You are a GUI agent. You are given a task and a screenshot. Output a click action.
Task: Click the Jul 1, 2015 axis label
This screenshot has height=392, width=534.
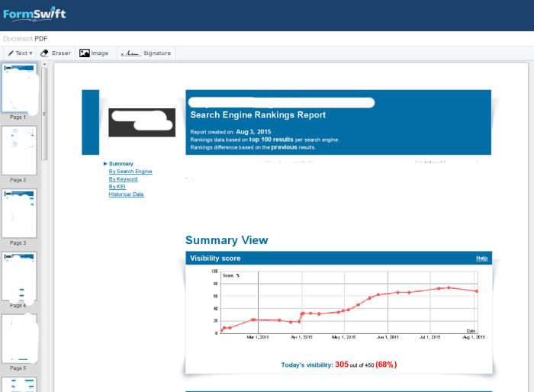pyautogui.click(x=429, y=337)
